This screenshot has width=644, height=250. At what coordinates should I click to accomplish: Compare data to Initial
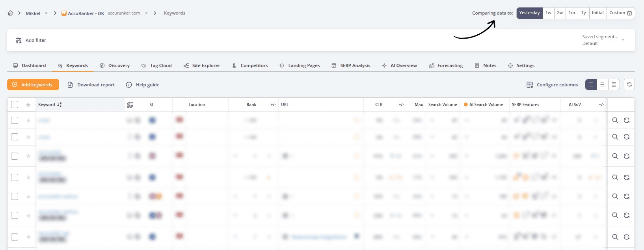598,13
